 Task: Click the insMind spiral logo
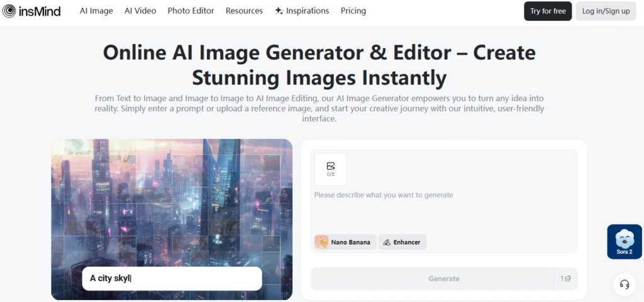tap(9, 11)
